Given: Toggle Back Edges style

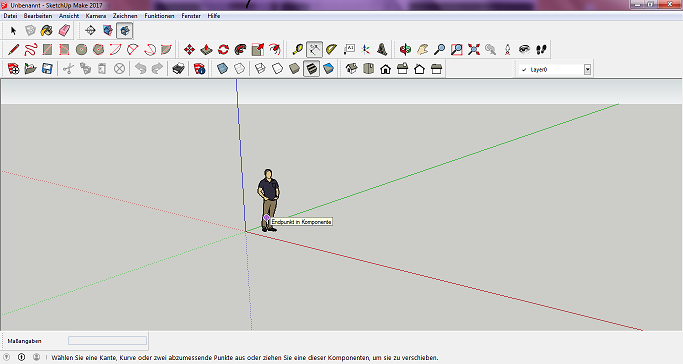Looking at the screenshot, I should pyautogui.click(x=239, y=69).
